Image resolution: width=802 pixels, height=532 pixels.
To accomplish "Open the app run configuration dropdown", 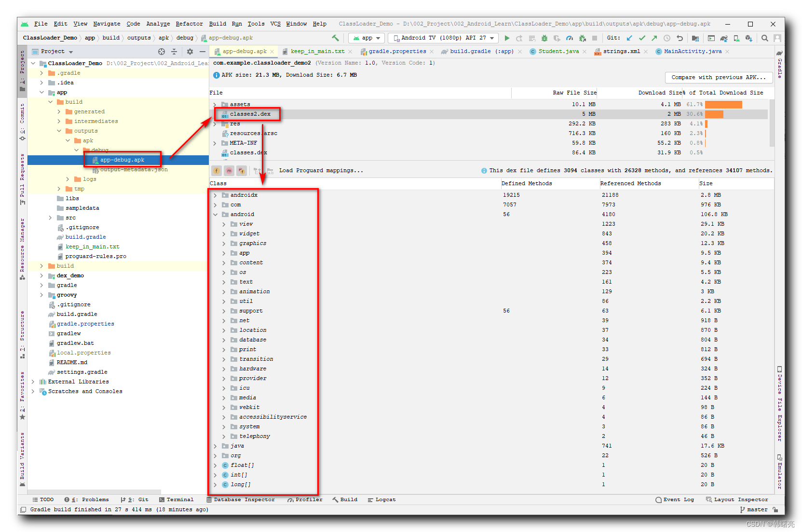I will click(x=367, y=38).
